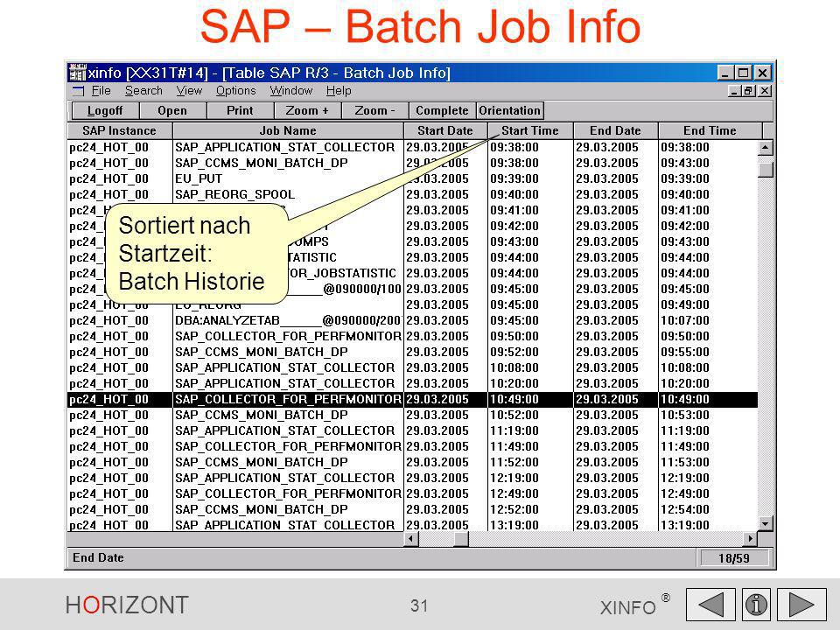Open the Search menu
Screen dimensions: 840x630
tap(143, 90)
